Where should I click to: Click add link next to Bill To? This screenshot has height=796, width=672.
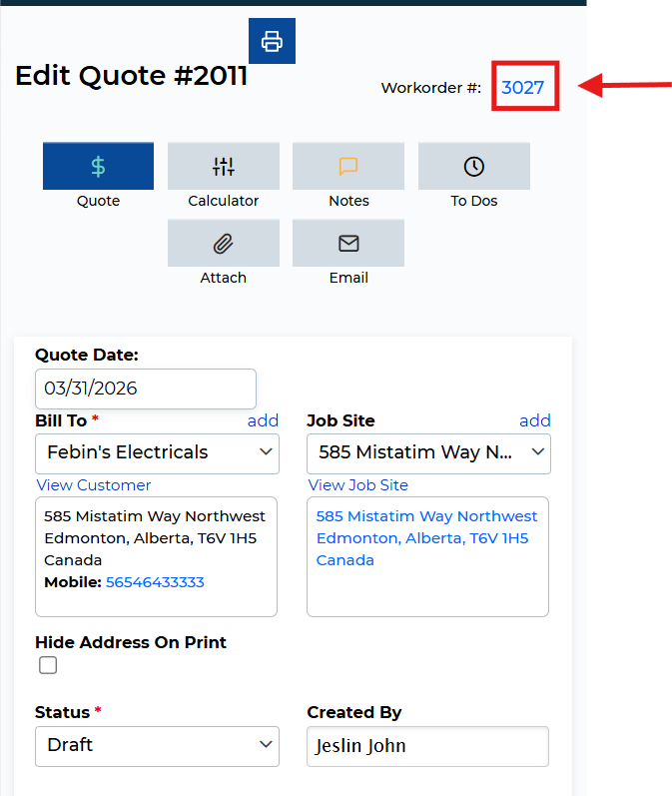[x=263, y=420]
